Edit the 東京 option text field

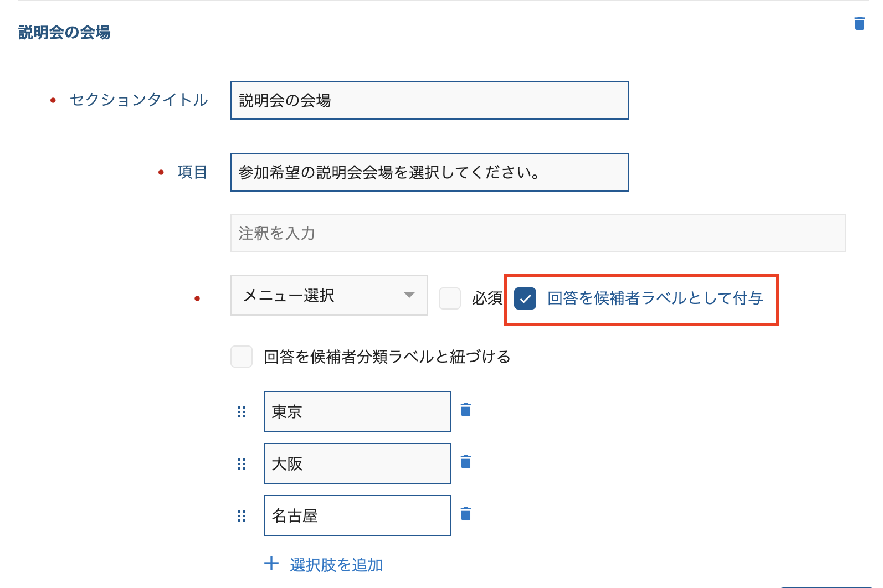357,411
